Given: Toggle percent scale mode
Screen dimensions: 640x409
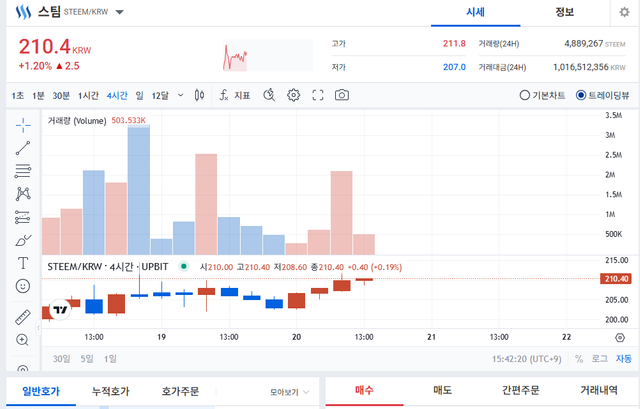Looking at the screenshot, I should (579, 359).
